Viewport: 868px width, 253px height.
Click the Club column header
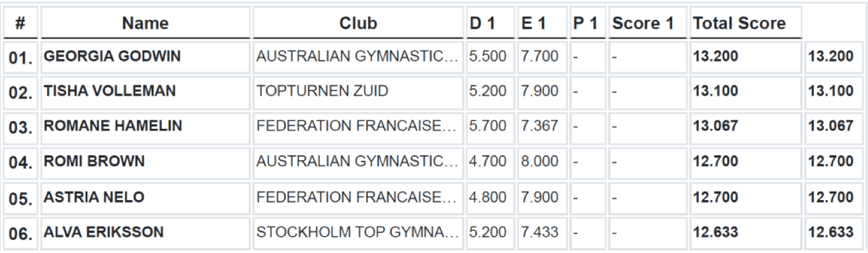358,24
